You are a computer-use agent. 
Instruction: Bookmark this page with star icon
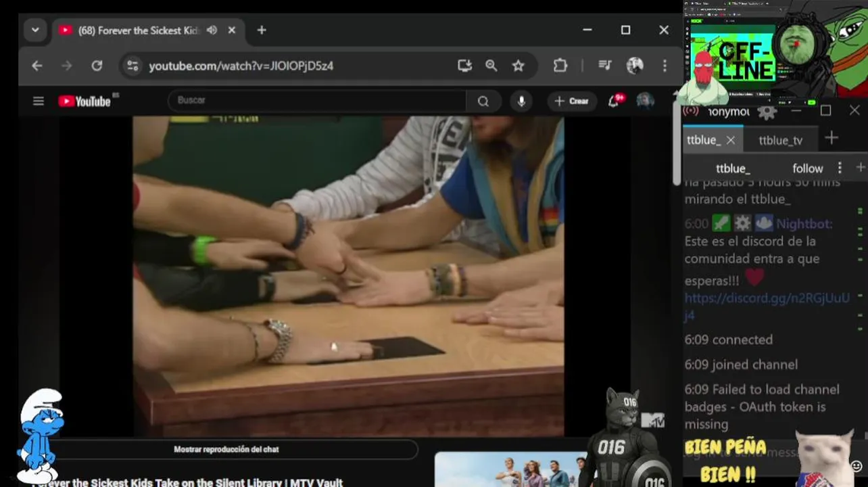point(518,66)
